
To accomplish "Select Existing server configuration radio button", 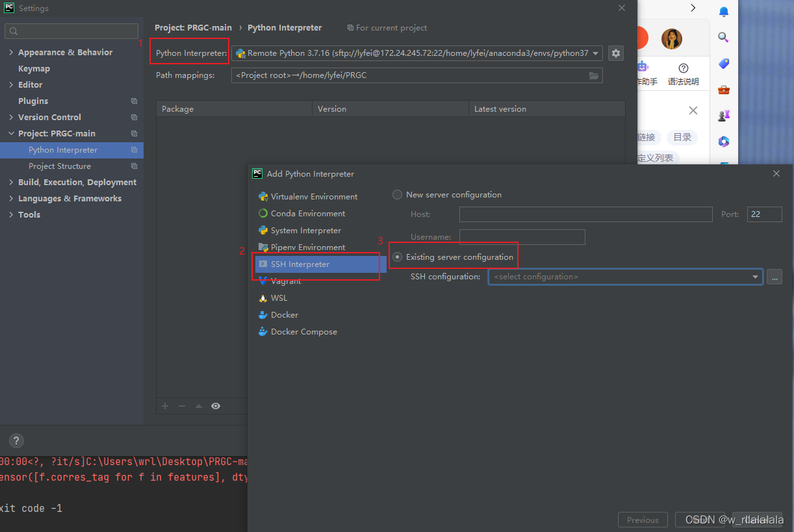I will tap(397, 257).
